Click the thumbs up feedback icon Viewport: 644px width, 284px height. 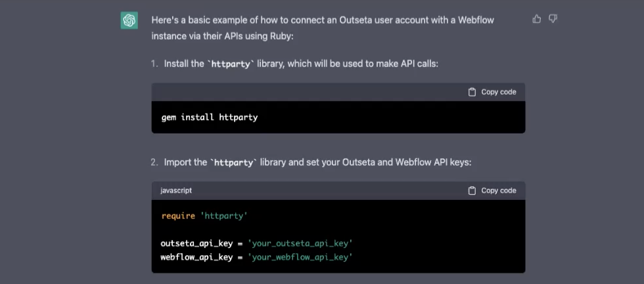pyautogui.click(x=536, y=19)
